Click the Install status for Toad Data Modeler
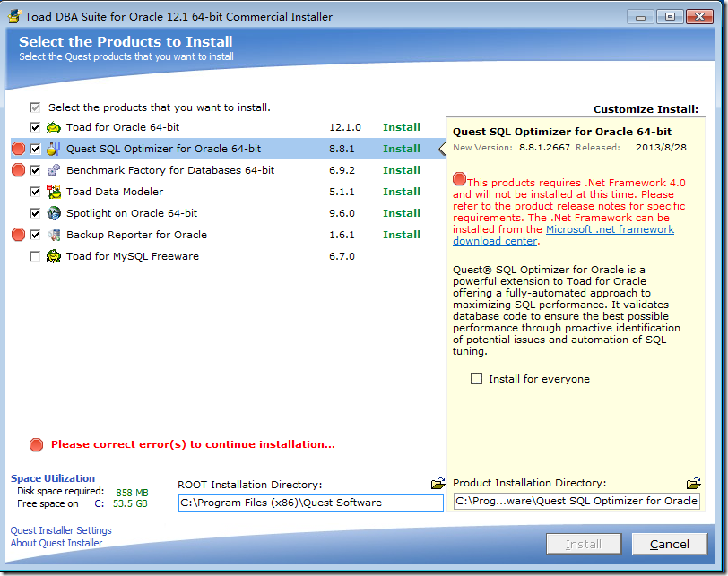The width and height of the screenshot is (728, 576). tap(402, 192)
